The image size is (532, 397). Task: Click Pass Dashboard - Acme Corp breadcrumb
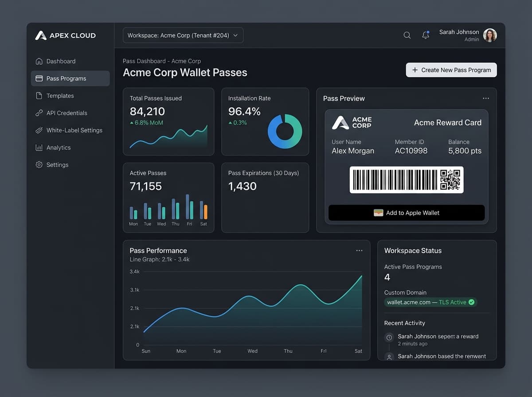point(162,61)
